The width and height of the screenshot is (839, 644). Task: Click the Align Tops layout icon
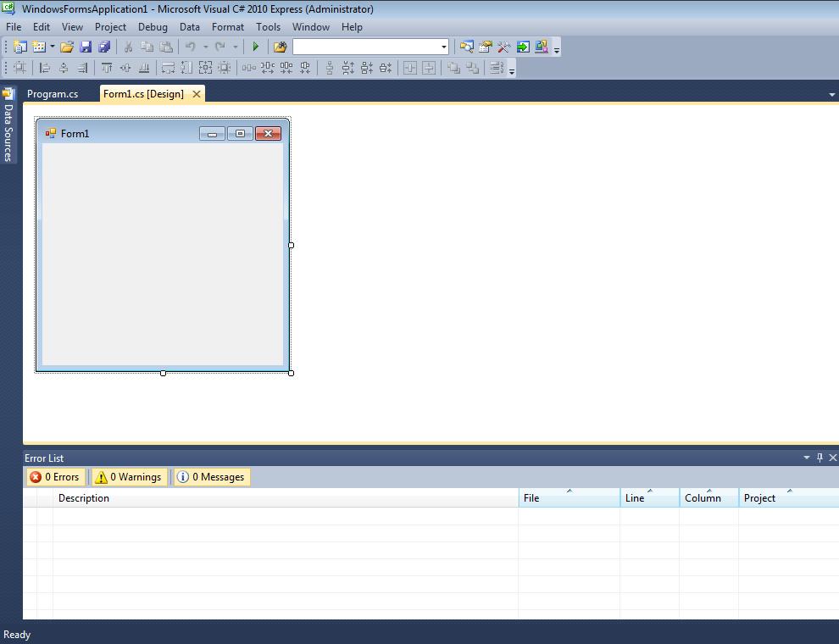click(107, 68)
